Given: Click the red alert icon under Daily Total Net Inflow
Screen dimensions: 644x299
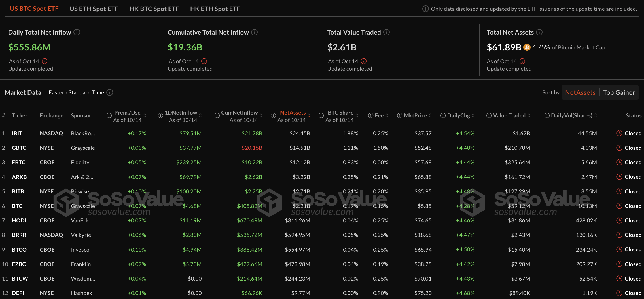Looking at the screenshot, I should [x=45, y=61].
